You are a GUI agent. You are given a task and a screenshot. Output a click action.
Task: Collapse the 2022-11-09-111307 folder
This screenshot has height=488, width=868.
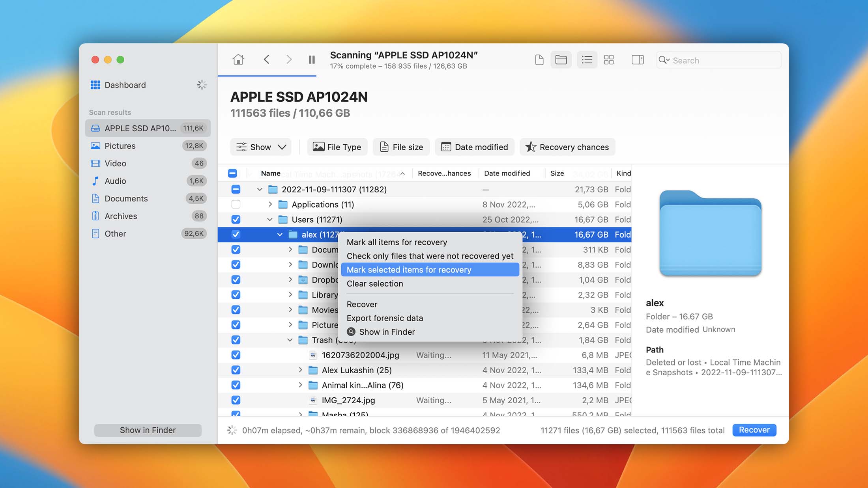(260, 190)
